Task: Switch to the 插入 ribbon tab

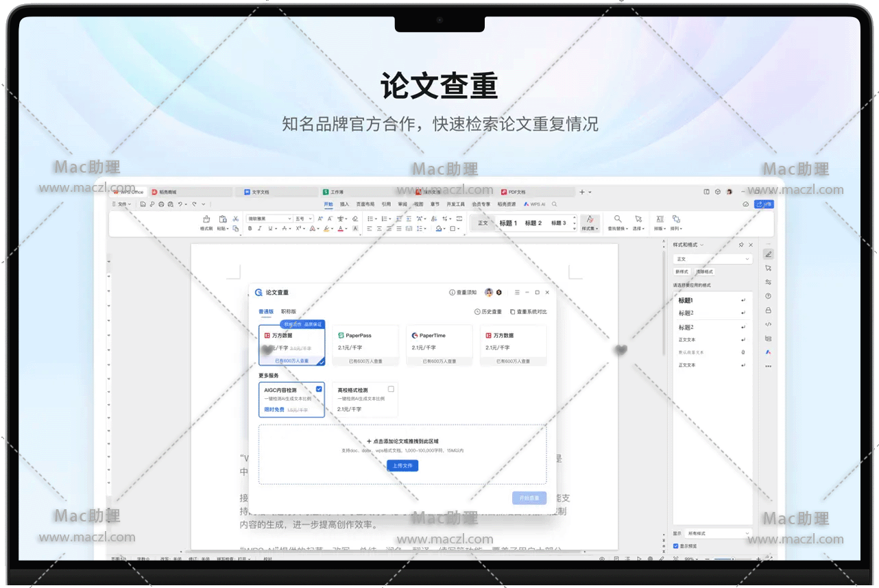Action: [x=345, y=204]
